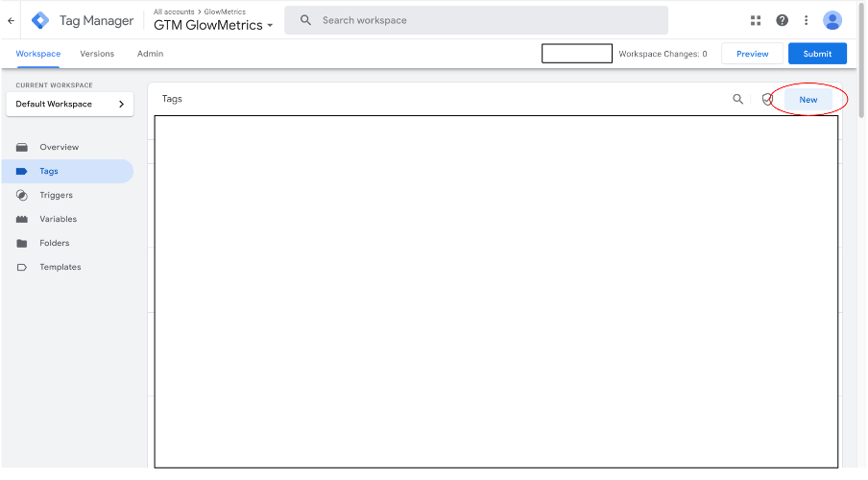Screen dimensions: 868x480
Task: Switch to the Versions tab
Action: coord(97,54)
